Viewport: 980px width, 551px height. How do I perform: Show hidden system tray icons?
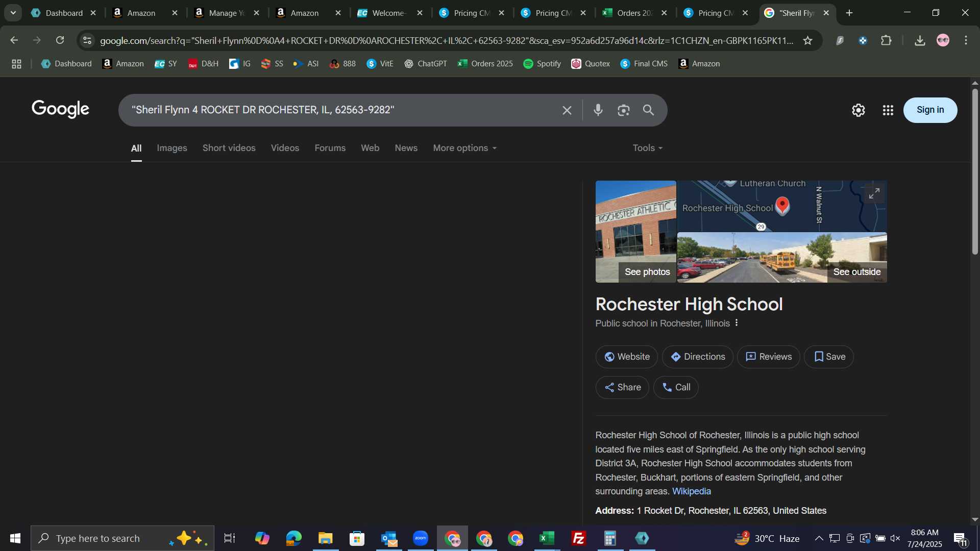coord(819,538)
